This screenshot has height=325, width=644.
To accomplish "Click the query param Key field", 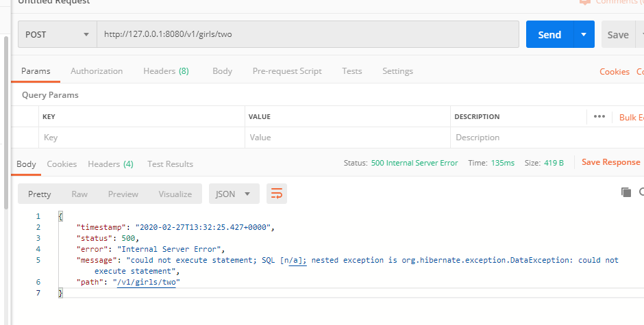I will tap(142, 138).
